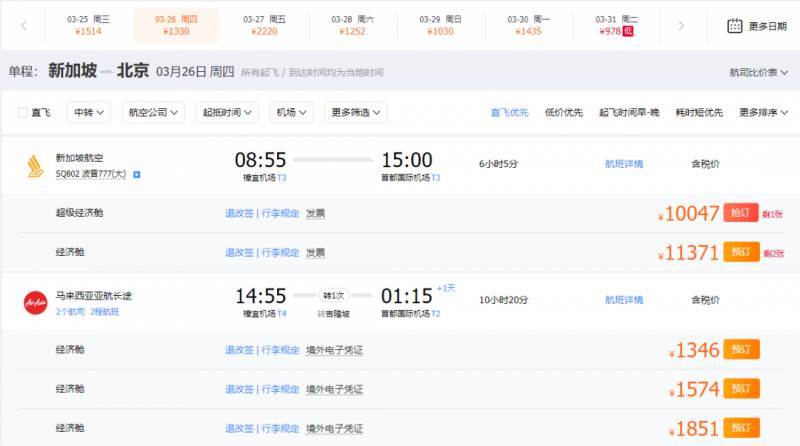
Task: Click the small blue icon beside SQ802 波音777
Action: pos(137,174)
